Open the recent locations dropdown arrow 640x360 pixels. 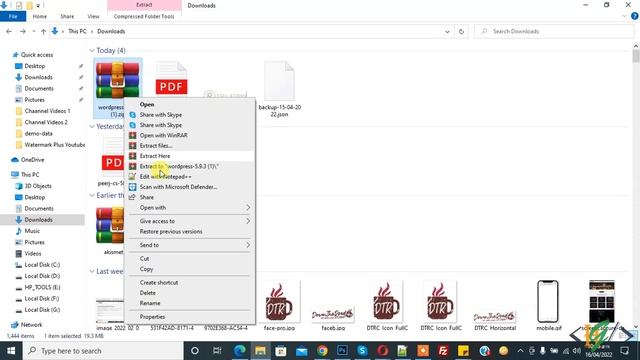34,31
